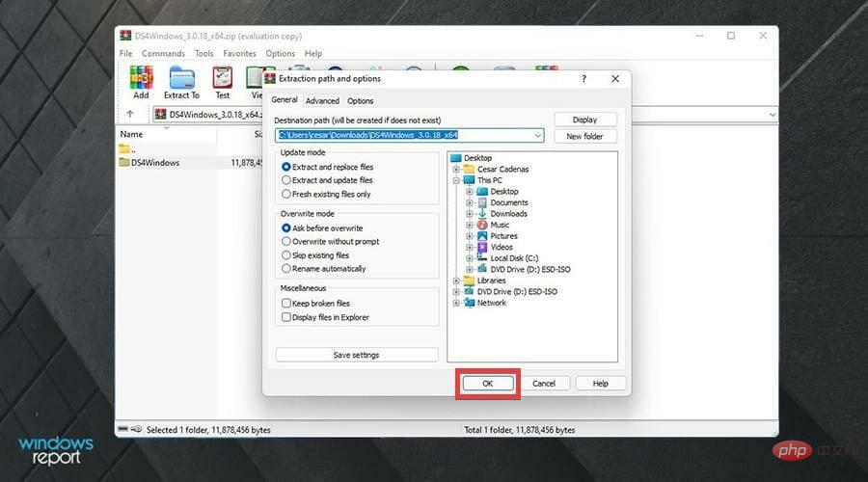Image resolution: width=868 pixels, height=482 pixels.
Task: Expand the Network tree node
Action: [456, 303]
